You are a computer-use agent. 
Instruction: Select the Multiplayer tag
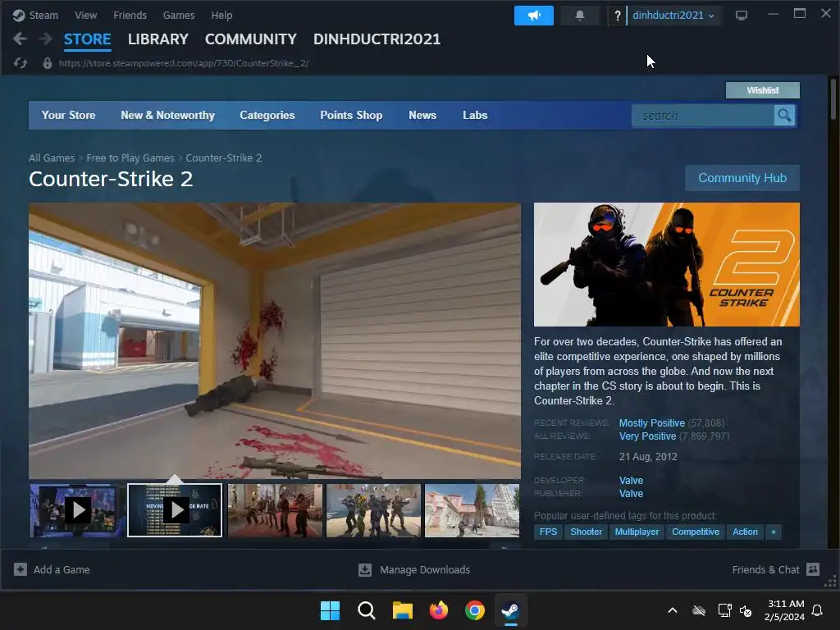click(x=637, y=532)
